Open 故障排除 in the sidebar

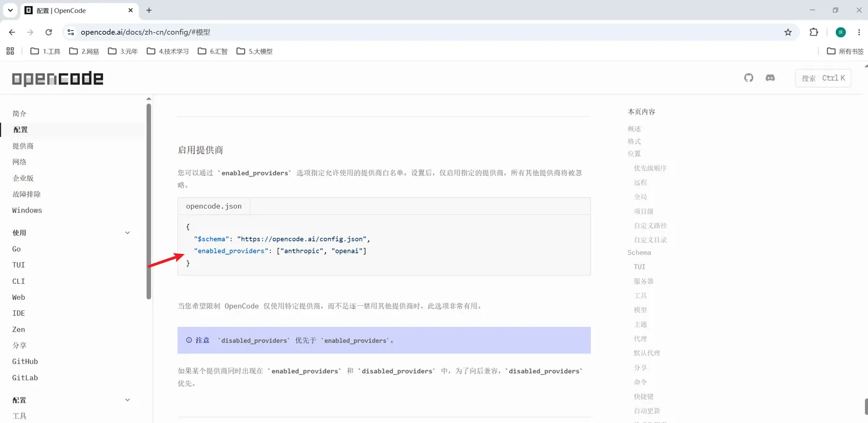27,194
